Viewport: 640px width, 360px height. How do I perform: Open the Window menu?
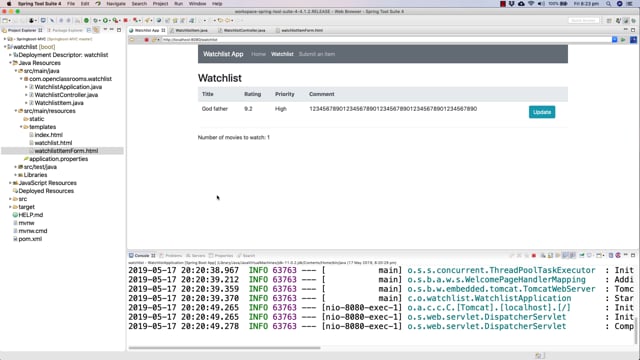coord(198,4)
